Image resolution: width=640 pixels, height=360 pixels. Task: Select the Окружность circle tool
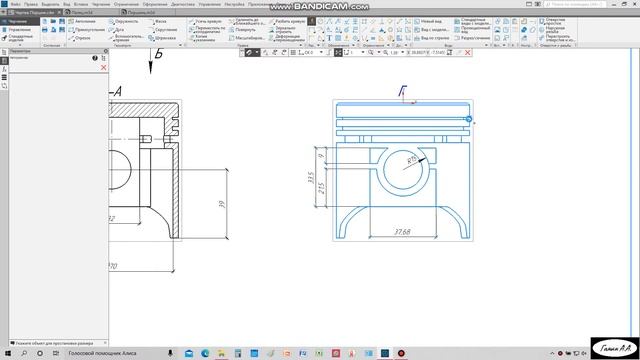pyautogui.click(x=124, y=21)
